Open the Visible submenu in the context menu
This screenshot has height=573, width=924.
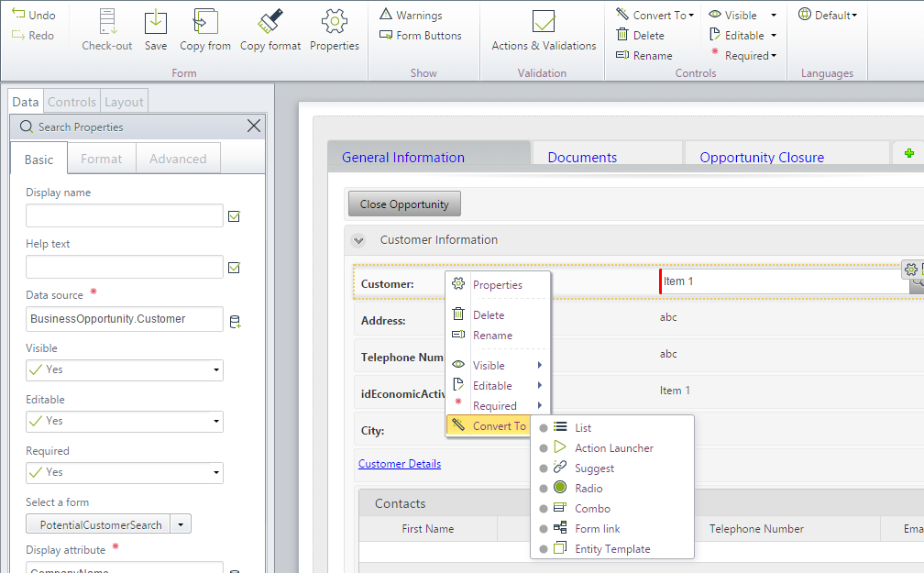point(498,365)
